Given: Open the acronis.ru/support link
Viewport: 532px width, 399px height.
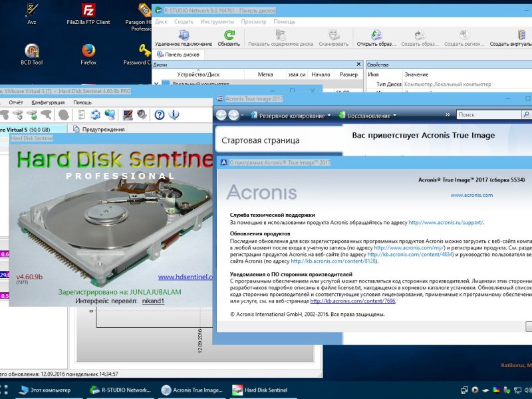Looking at the screenshot, I should click(x=446, y=223).
